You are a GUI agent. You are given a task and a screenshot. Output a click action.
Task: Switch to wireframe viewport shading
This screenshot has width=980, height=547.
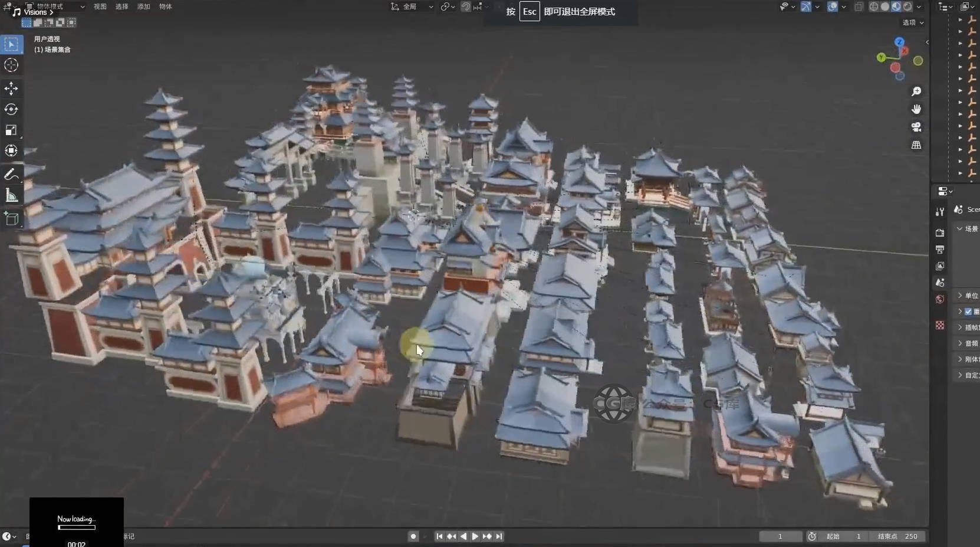pyautogui.click(x=874, y=6)
